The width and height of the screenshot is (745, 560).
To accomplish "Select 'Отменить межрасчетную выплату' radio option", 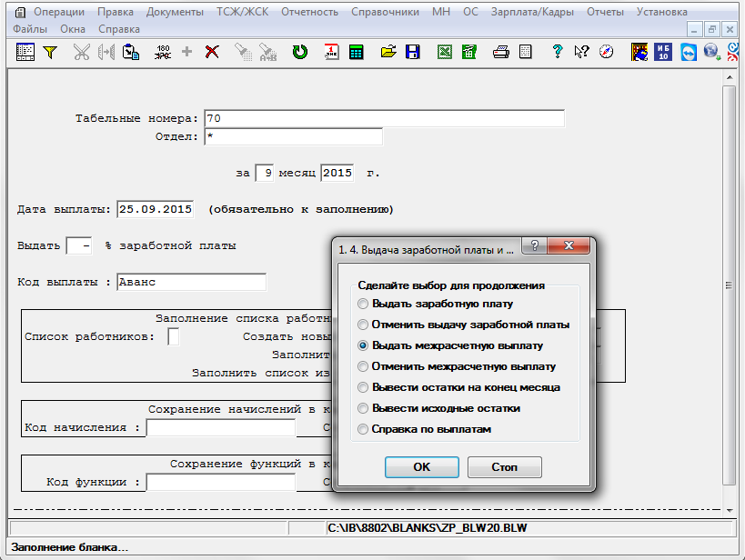I will 364,366.
